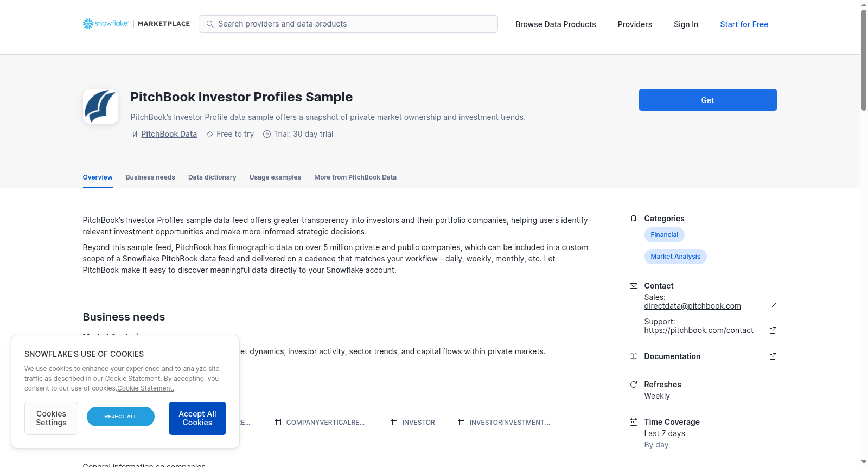868x467 pixels.
Task: Switch to the Business needs tab
Action: [150, 177]
